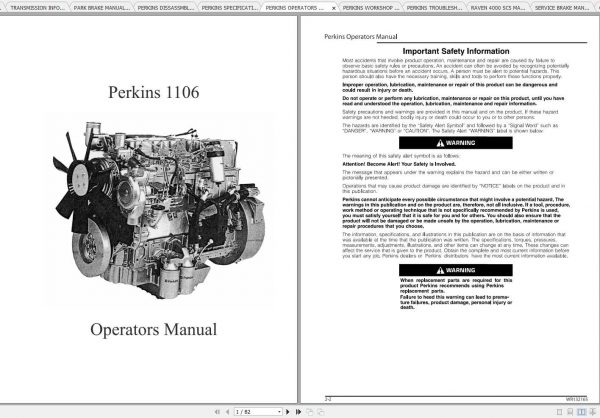Switch to single page view
Viewport: 600px width, 418px height.
pyautogui.click(x=559, y=412)
